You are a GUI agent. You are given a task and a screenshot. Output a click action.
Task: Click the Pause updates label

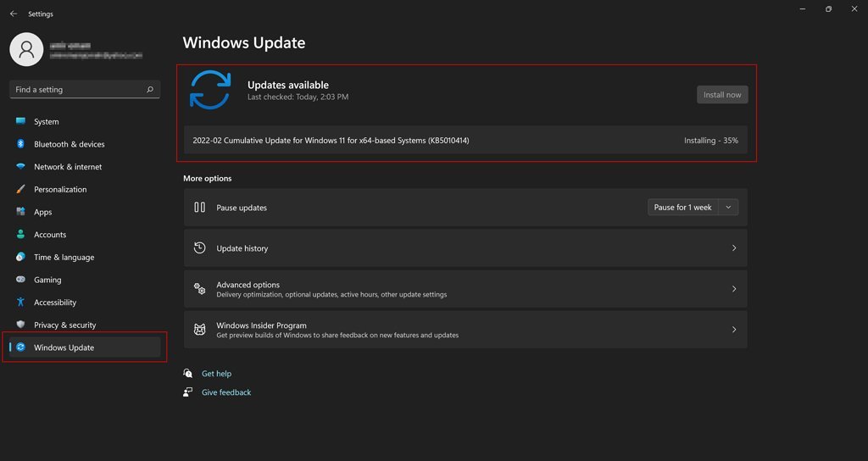point(242,208)
